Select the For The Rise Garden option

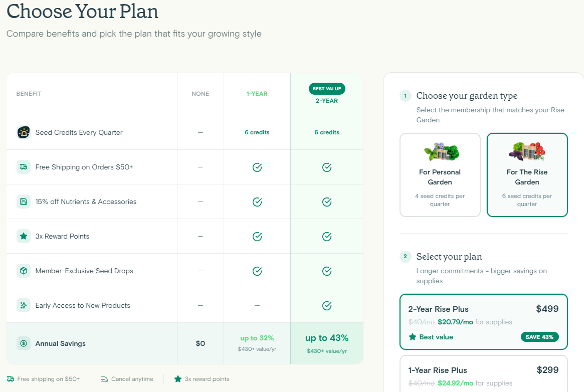pos(527,174)
